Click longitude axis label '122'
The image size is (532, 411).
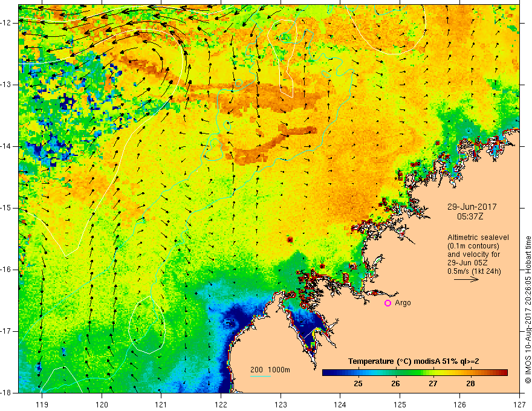pyautogui.click(x=221, y=404)
